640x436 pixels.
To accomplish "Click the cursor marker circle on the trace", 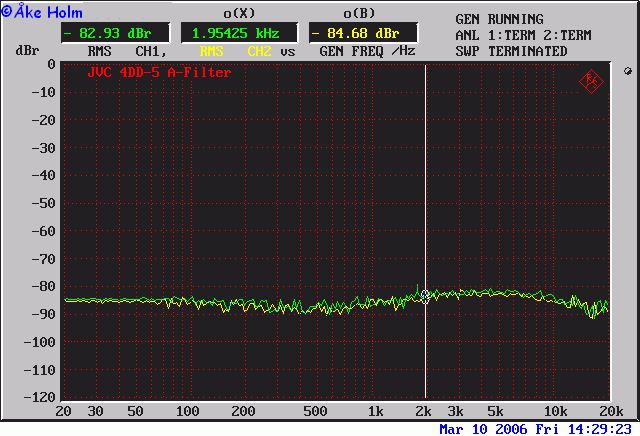I will pos(425,296).
